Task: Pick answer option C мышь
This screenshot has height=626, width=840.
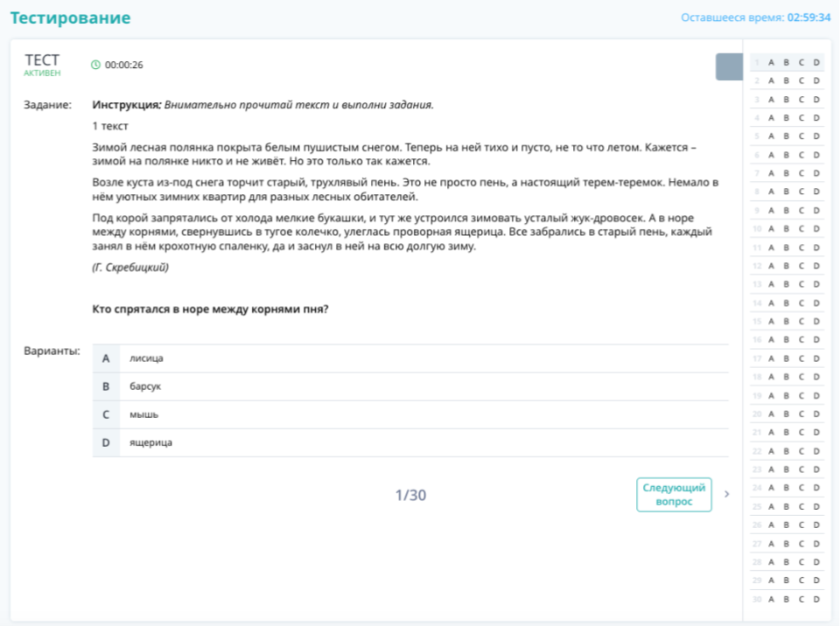Action: pos(410,414)
